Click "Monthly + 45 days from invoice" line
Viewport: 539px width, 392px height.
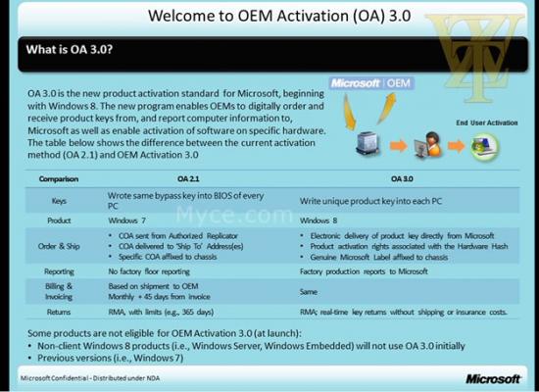coord(159,297)
